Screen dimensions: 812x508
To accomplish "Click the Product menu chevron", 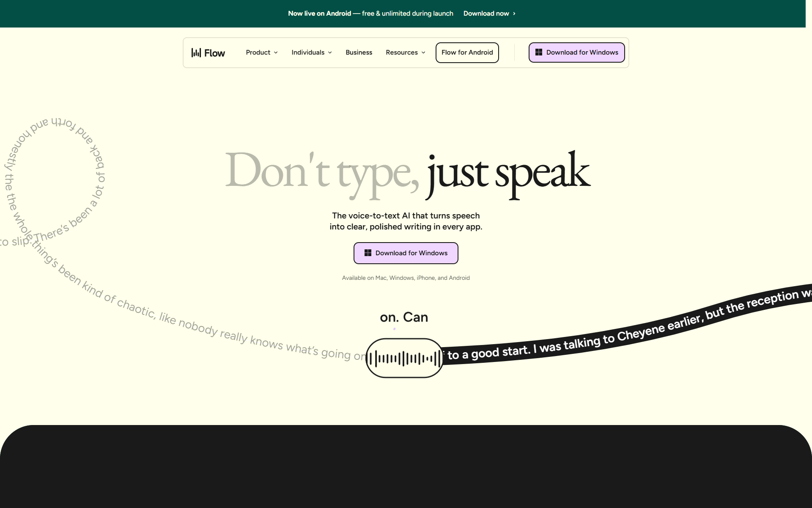I will [276, 52].
